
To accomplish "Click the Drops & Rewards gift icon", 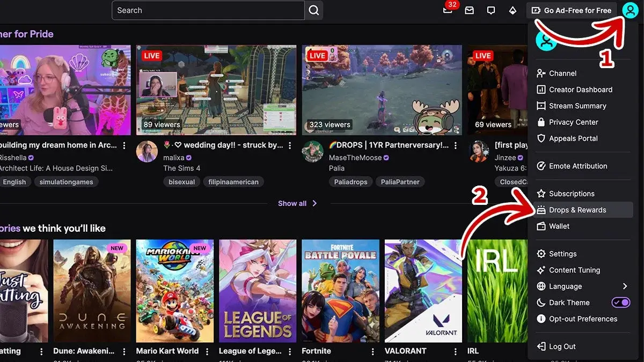I will coord(541,210).
